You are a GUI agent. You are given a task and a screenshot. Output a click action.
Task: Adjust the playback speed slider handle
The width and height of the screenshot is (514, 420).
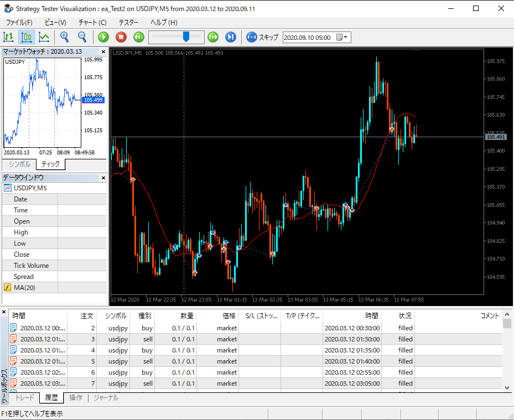186,37
